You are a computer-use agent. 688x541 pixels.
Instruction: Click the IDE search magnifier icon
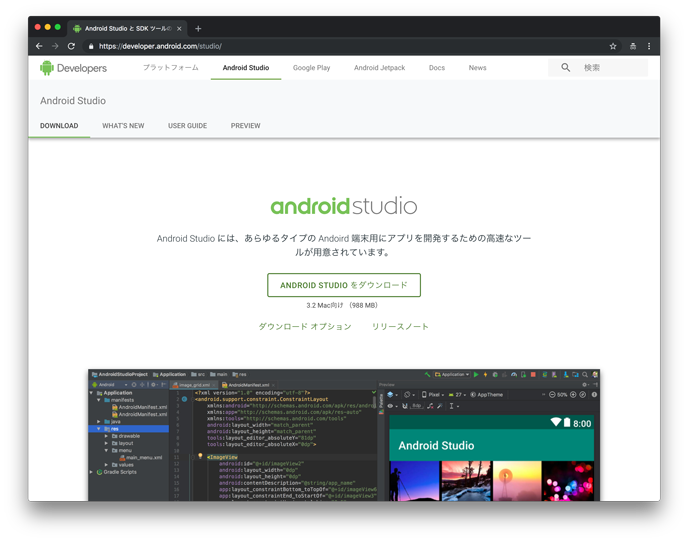[x=585, y=374]
